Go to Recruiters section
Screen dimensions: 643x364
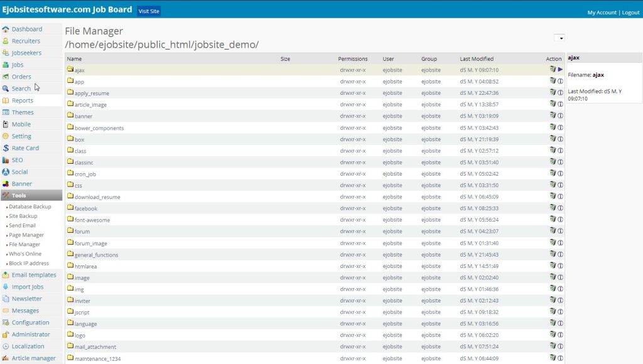click(x=26, y=41)
